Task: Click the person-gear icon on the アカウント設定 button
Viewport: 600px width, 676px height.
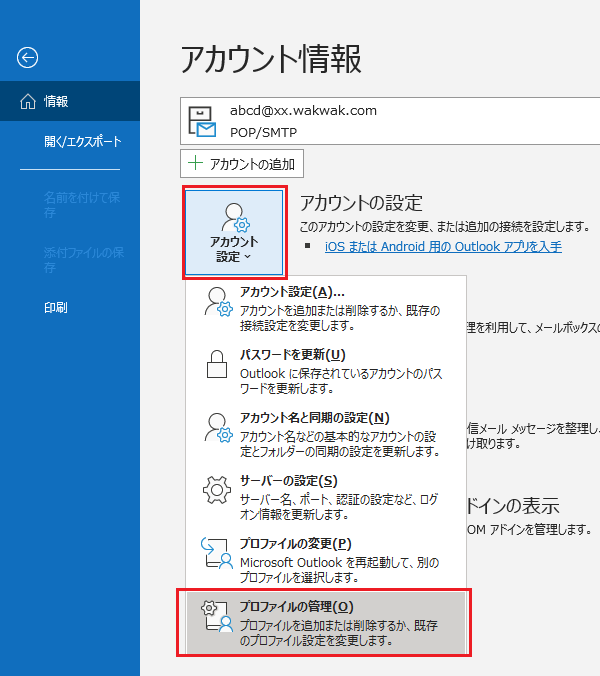Action: pyautogui.click(x=235, y=217)
